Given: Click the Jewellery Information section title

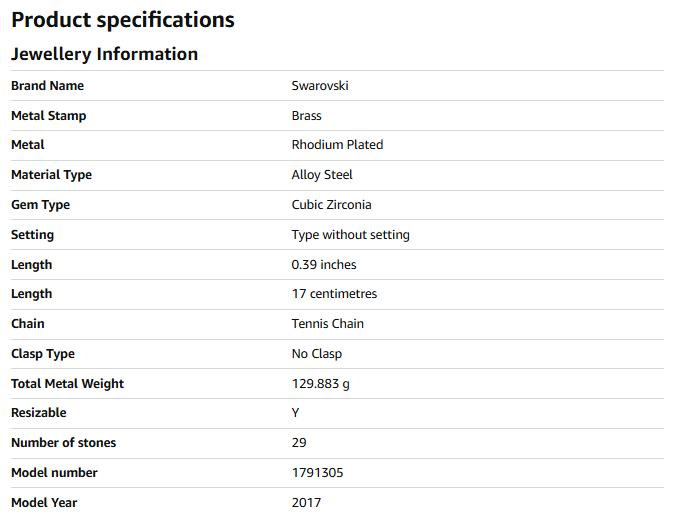Looking at the screenshot, I should point(104,54).
